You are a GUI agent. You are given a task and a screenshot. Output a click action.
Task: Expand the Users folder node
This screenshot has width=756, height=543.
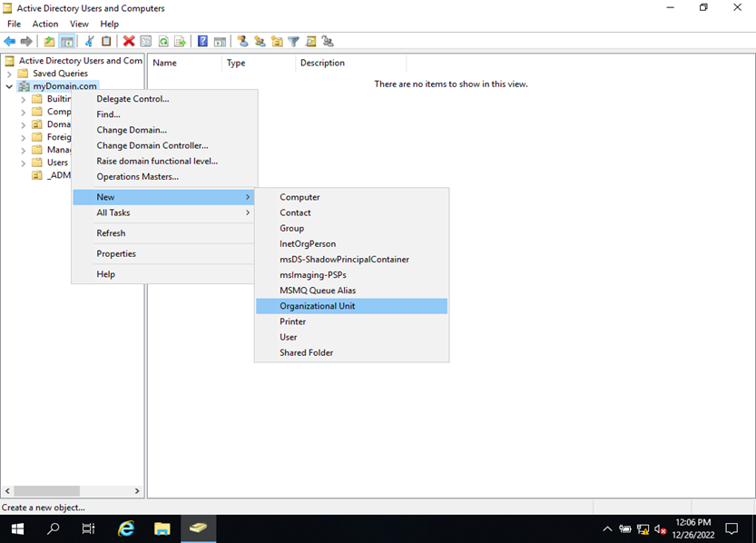point(24,163)
